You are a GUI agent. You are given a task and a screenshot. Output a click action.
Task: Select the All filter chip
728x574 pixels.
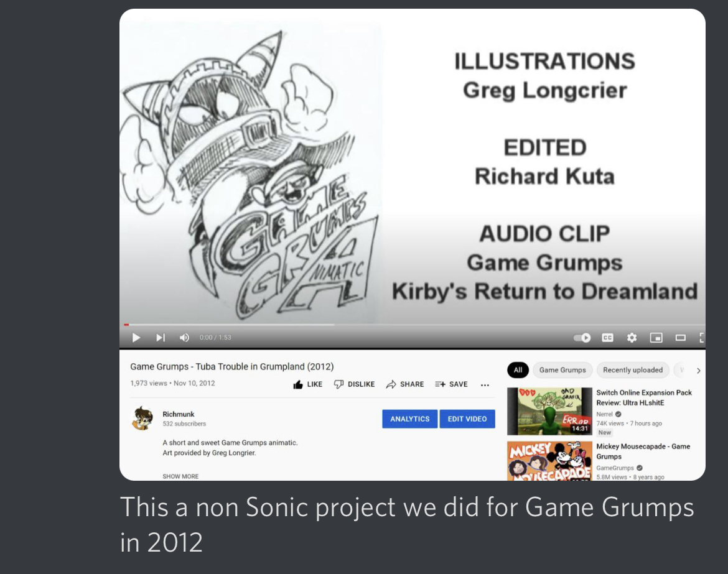point(518,370)
